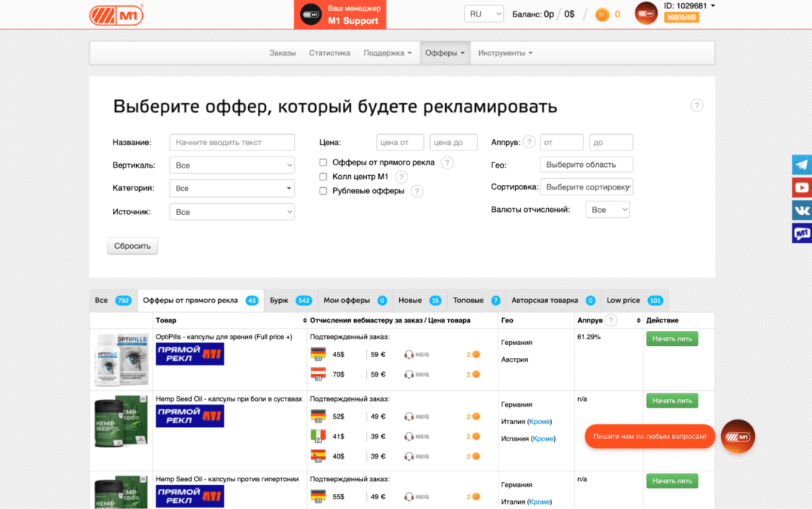
Task: Switch to the Мои офферы tab
Action: [x=355, y=300]
